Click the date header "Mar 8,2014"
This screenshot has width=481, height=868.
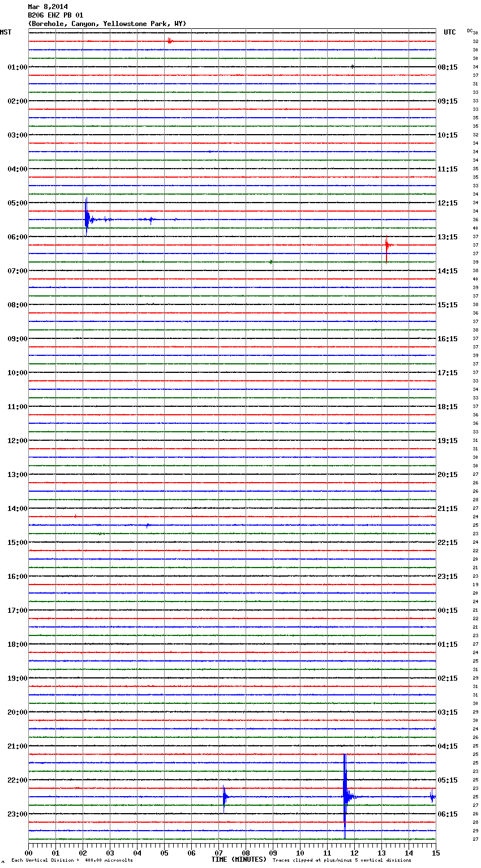point(48,7)
